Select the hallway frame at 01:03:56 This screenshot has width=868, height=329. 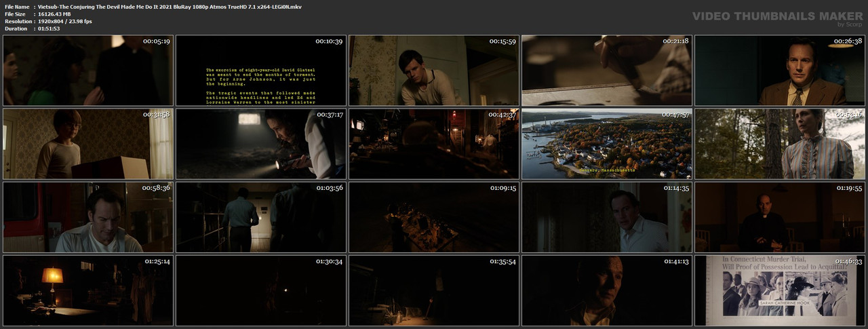point(261,217)
